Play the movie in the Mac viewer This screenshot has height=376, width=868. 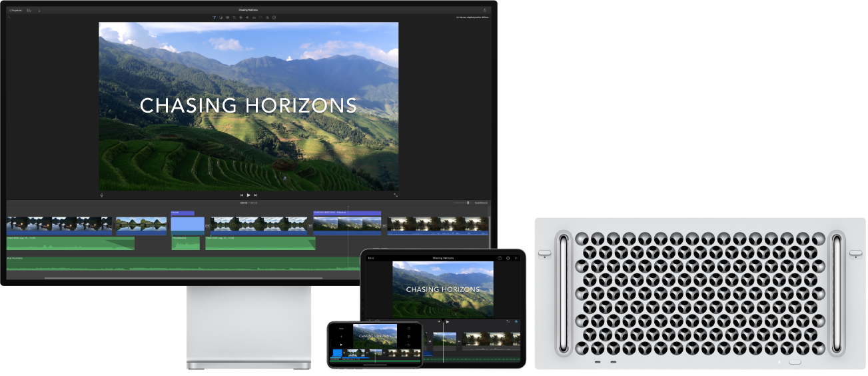[x=248, y=195]
